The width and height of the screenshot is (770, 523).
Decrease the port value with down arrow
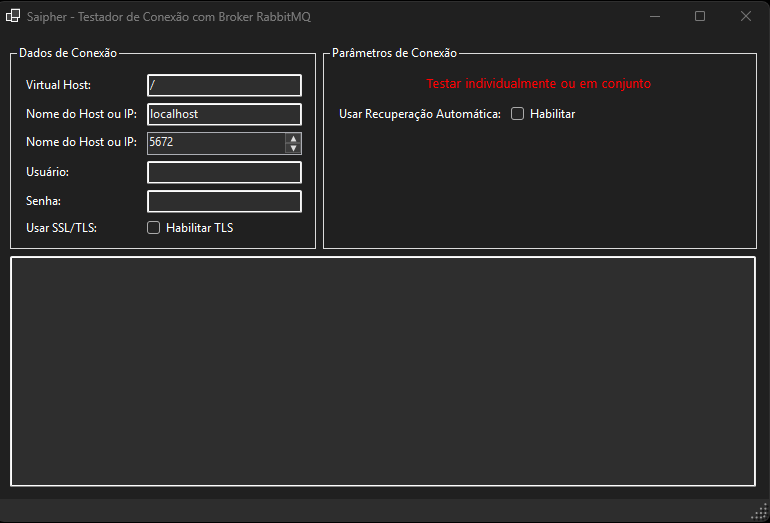coord(293,148)
